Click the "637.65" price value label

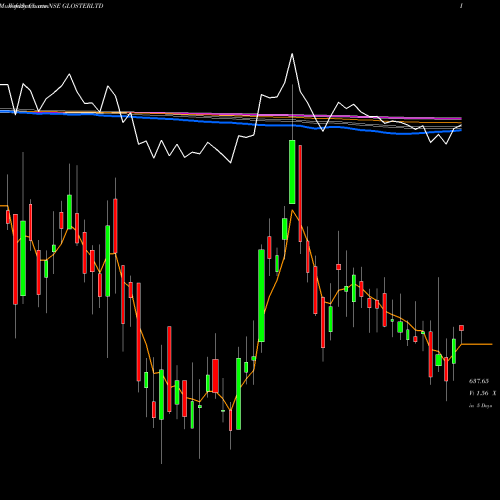[x=479, y=381]
